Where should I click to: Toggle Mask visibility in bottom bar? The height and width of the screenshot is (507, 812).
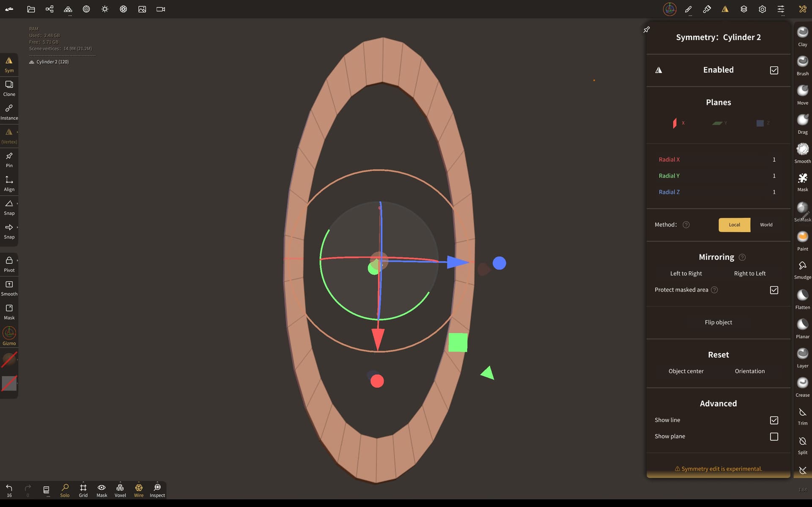[102, 491]
